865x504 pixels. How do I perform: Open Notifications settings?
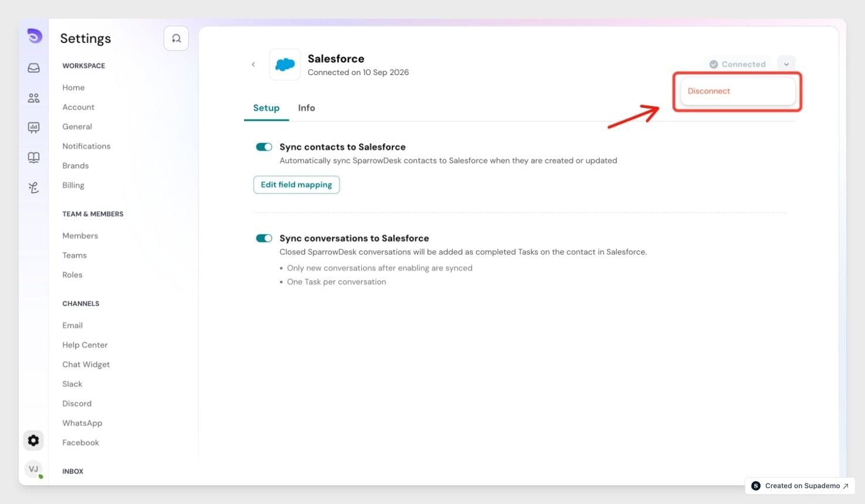(x=86, y=147)
